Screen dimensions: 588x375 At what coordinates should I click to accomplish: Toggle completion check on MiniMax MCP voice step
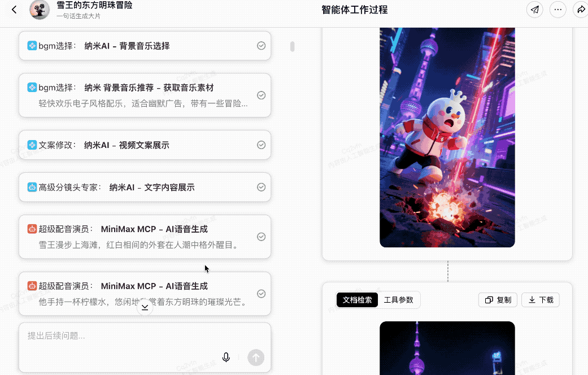pos(261,237)
